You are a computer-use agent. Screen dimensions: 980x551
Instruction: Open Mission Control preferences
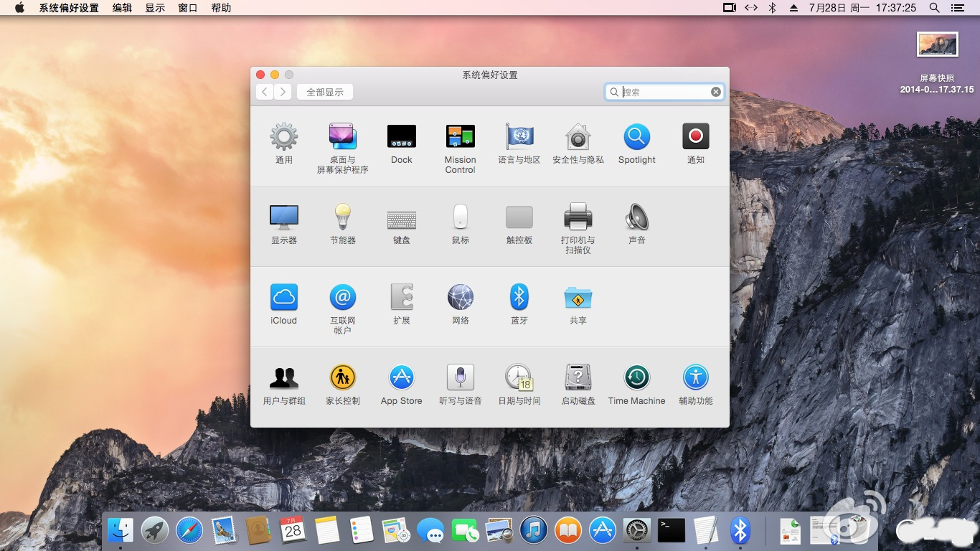point(461,136)
